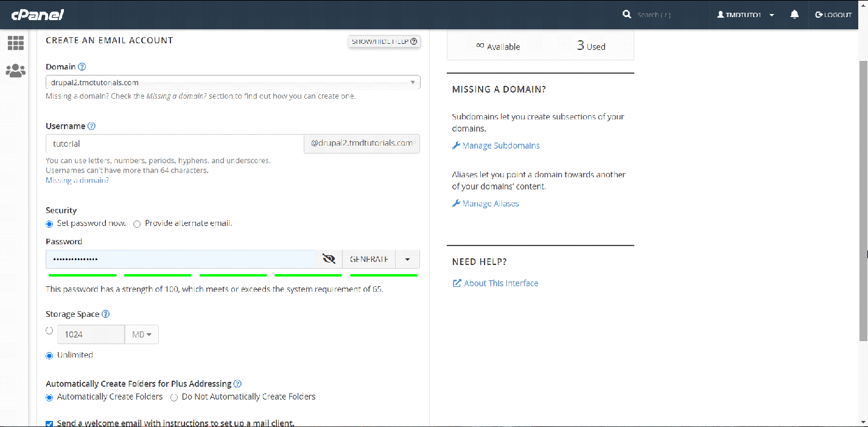Click the Storage Space help icon
Viewport: 868px width, 427px height.
click(x=105, y=314)
